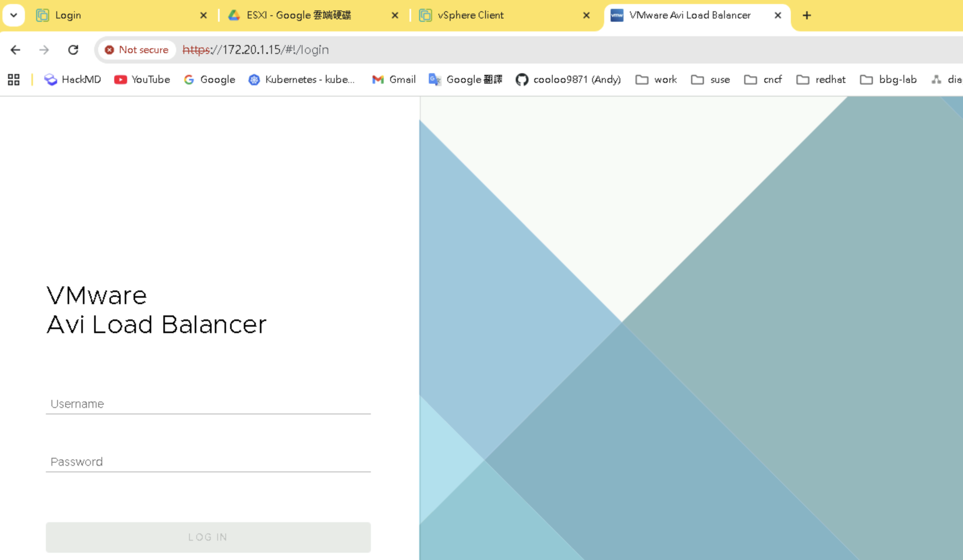
Task: Open the Google bookmark
Action: (209, 80)
